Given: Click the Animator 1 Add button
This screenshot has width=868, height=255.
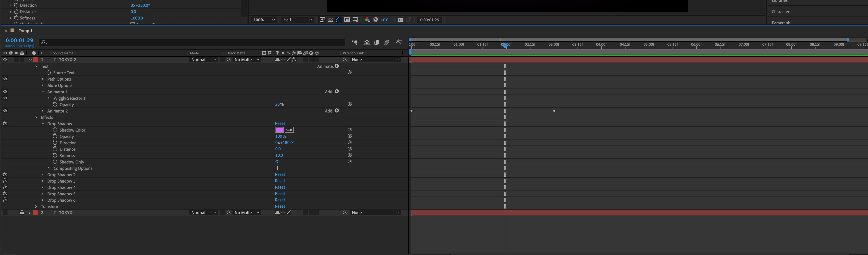Looking at the screenshot, I should coord(337,91).
